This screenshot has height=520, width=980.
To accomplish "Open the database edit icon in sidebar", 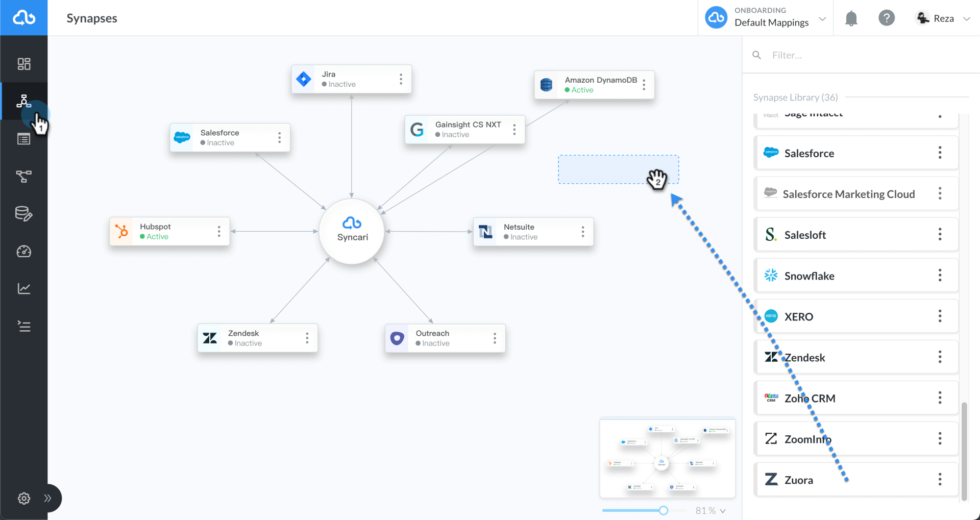I will pos(24,214).
